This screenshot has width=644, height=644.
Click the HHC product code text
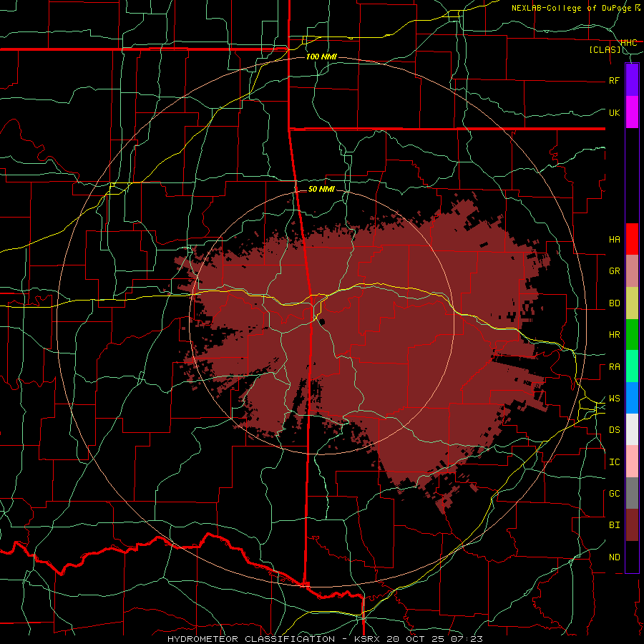coord(628,43)
